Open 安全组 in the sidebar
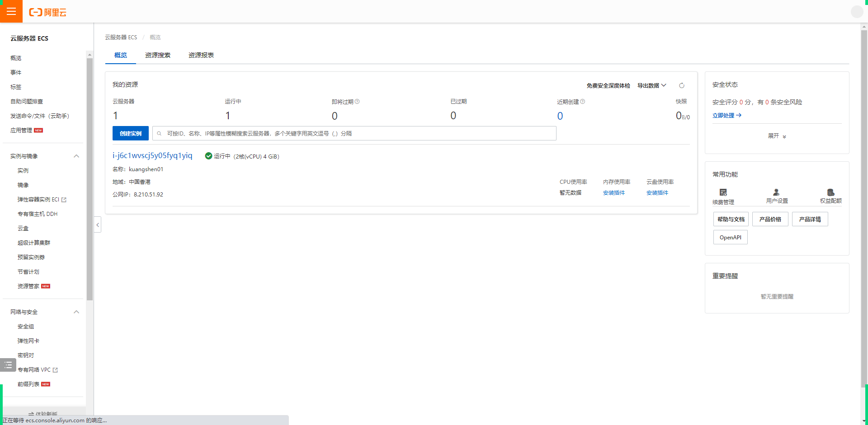868x425 pixels. (26, 326)
